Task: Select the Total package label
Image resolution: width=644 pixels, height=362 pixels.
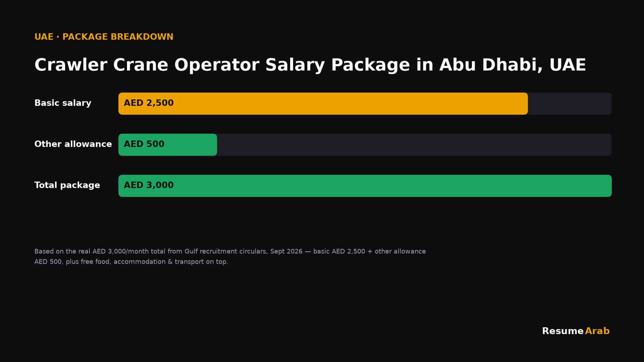Action: (x=67, y=185)
